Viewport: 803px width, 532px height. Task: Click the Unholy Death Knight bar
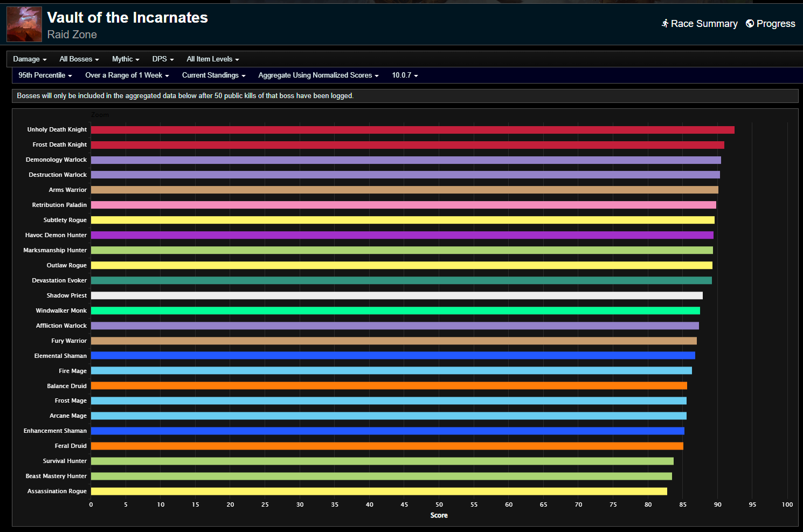[413, 130]
